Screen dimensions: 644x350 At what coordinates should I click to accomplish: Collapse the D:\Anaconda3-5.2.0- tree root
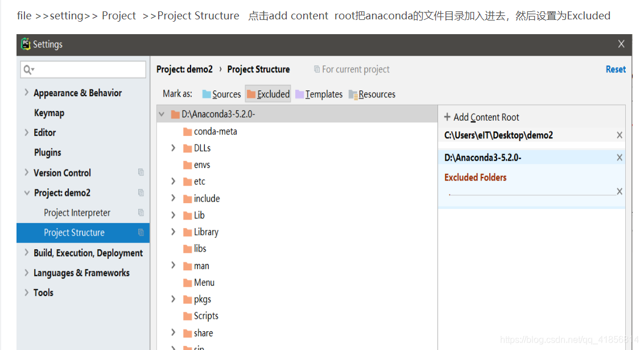tap(162, 114)
